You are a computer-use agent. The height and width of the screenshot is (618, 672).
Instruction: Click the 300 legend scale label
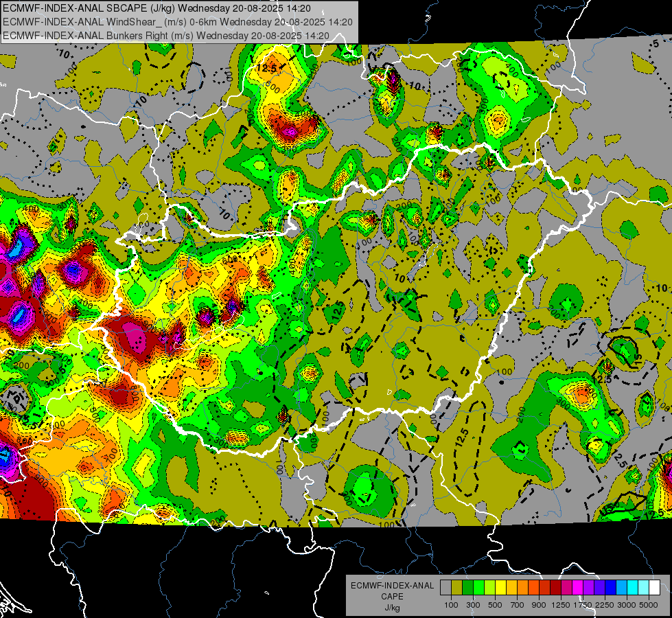coord(473,605)
